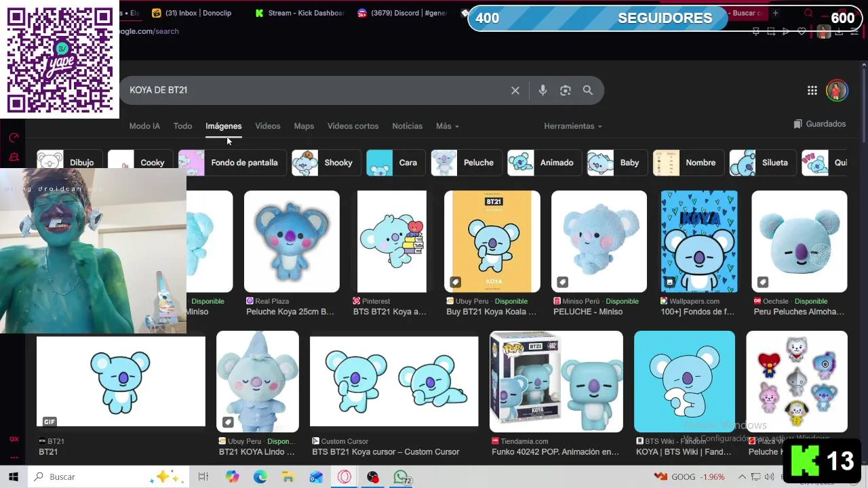
Task: Switch to Stream - Kick Dashboard tab
Action: tap(300, 13)
